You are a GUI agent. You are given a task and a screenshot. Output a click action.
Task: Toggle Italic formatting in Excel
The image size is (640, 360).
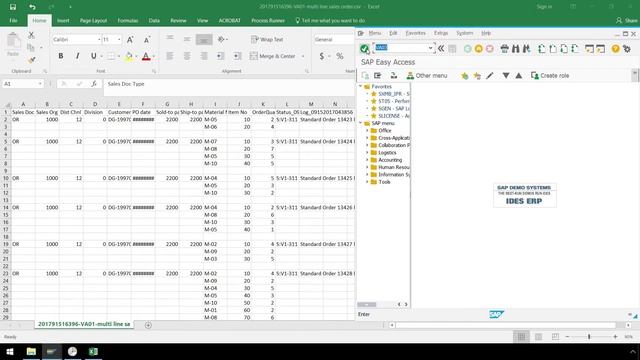[x=77, y=56]
